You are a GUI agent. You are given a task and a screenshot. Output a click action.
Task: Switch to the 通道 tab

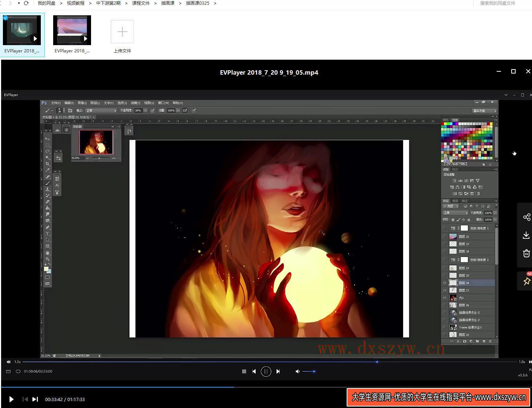pos(455,201)
